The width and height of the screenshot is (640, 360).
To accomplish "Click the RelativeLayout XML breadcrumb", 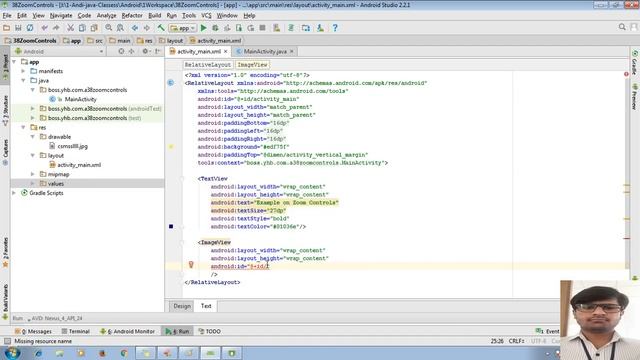I will click(207, 65).
